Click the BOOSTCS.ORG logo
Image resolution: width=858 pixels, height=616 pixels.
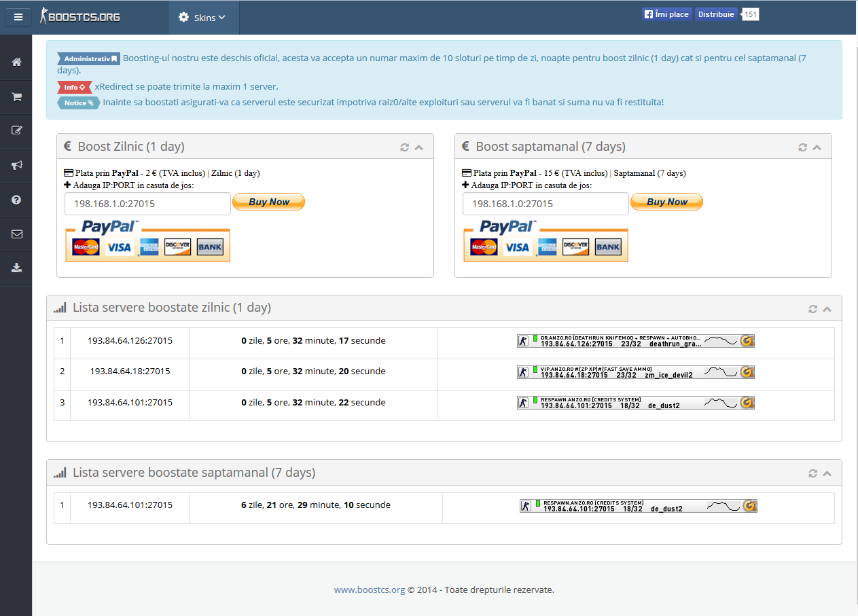point(81,16)
